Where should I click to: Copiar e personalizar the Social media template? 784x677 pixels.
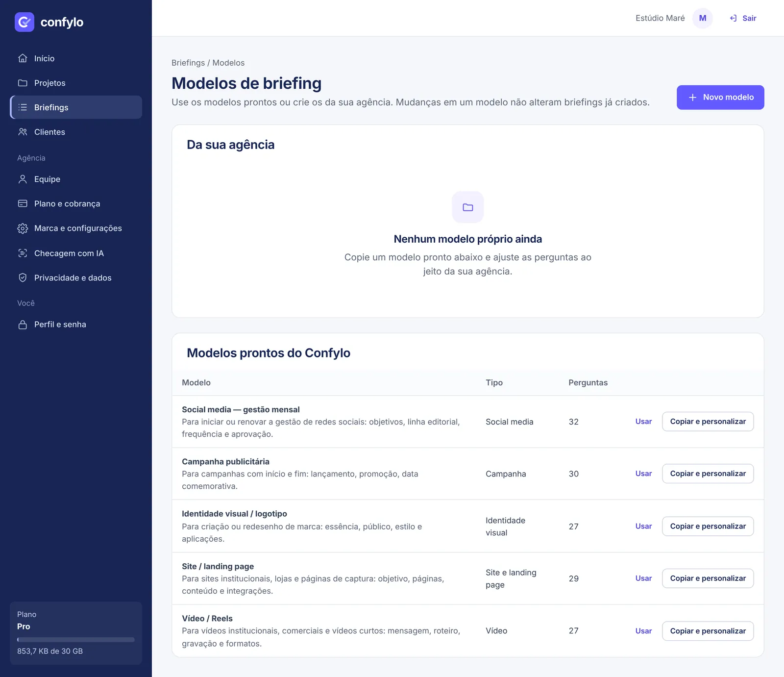click(x=708, y=422)
